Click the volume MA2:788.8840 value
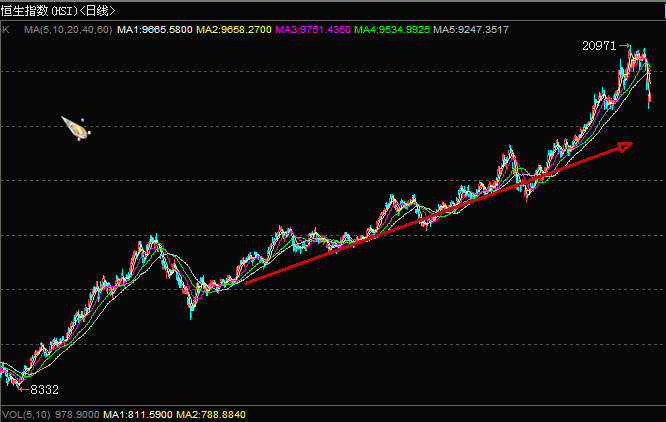The width and height of the screenshot is (666, 422). coord(211,414)
